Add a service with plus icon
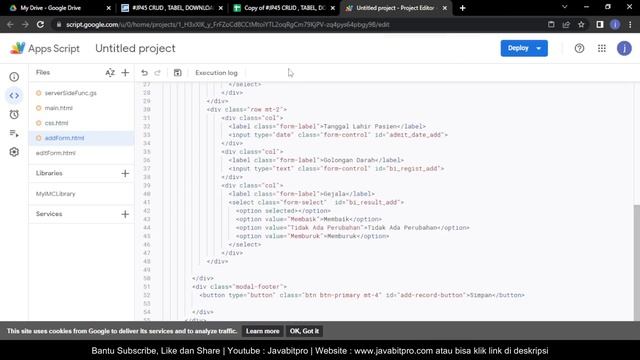Screen dimensions: 640x360 point(125,214)
